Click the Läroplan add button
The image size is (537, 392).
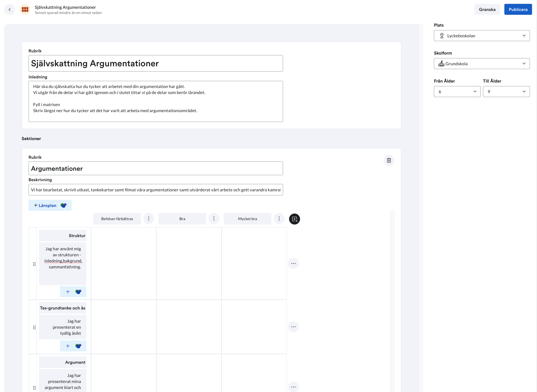click(x=50, y=205)
